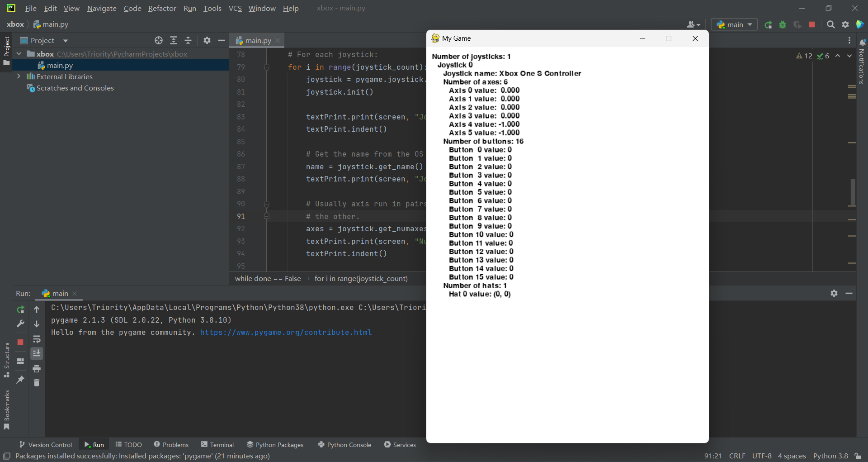Open the Tools menu

(212, 8)
